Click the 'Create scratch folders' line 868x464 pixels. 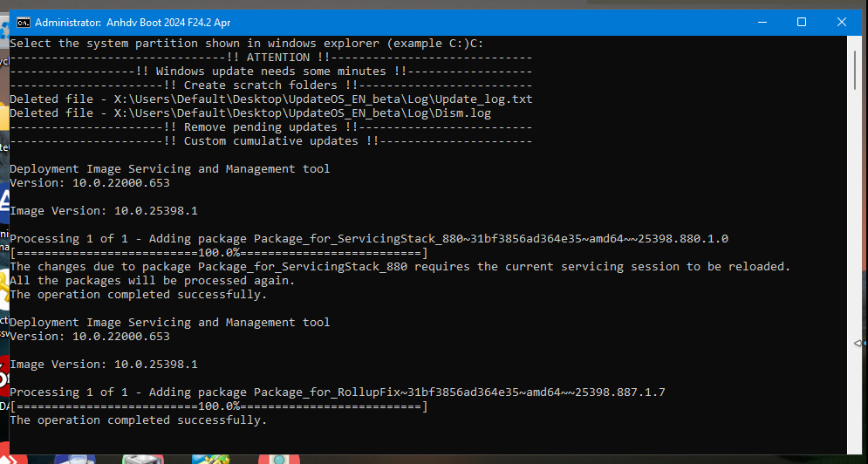[271, 85]
